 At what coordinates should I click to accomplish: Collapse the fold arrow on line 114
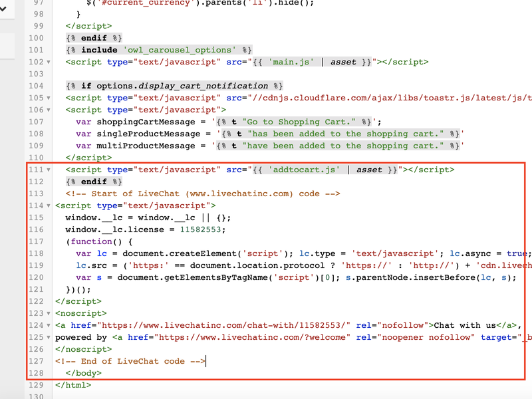coord(48,205)
